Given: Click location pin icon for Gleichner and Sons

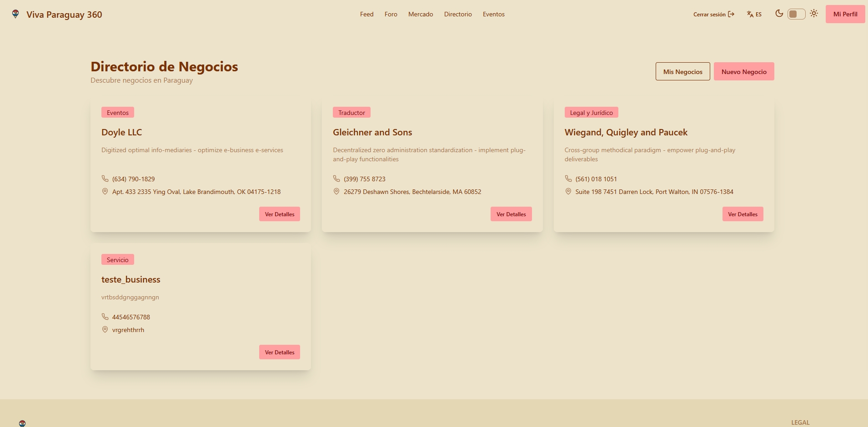Looking at the screenshot, I should (x=336, y=192).
